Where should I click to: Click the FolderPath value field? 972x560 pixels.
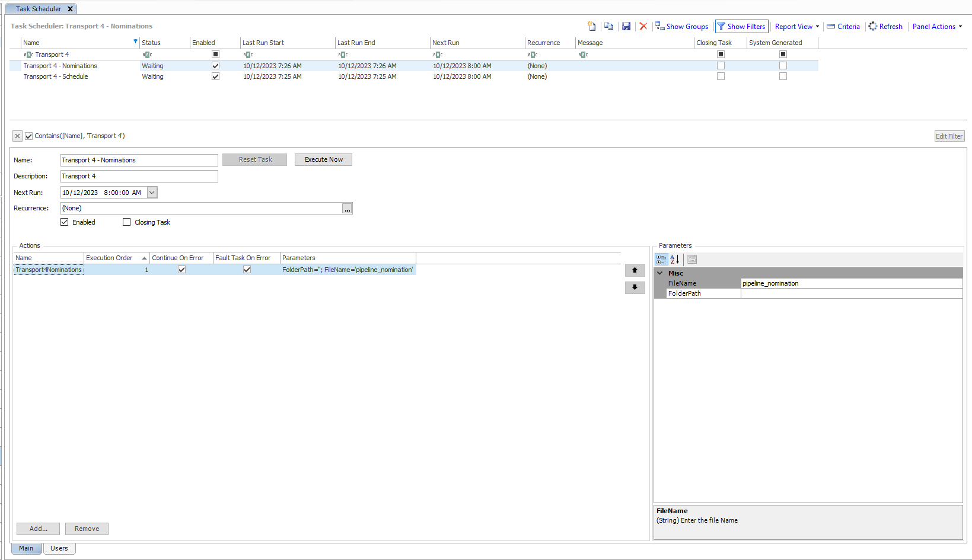850,293
